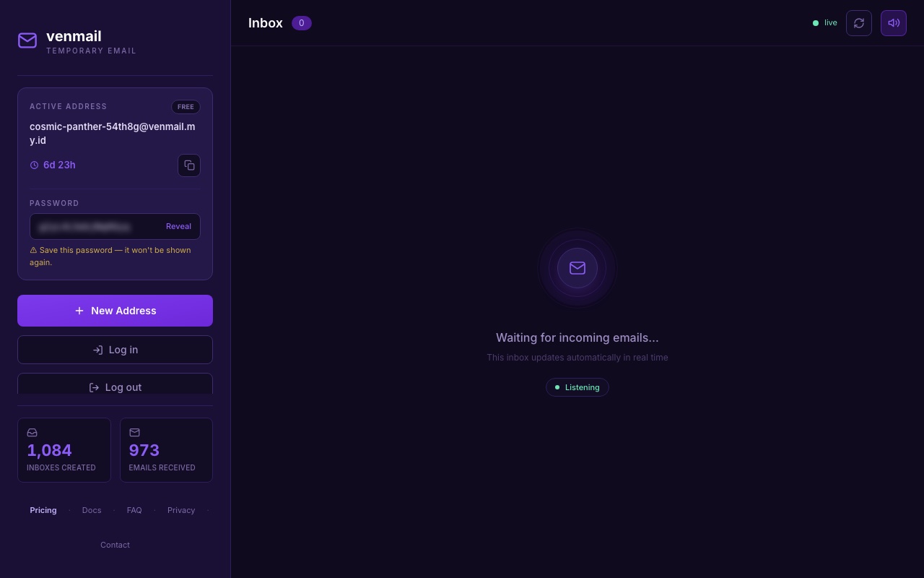Click the Waiting for incoming emails message

577,337
